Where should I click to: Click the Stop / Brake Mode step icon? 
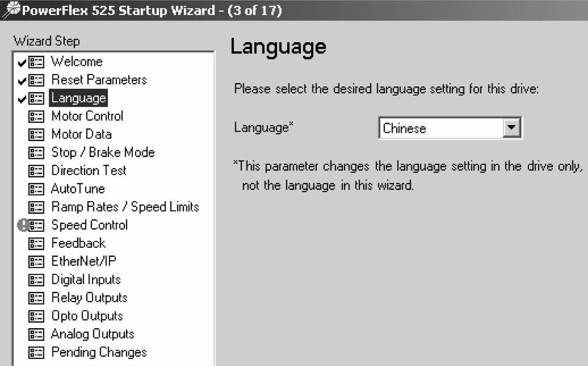click(x=36, y=153)
